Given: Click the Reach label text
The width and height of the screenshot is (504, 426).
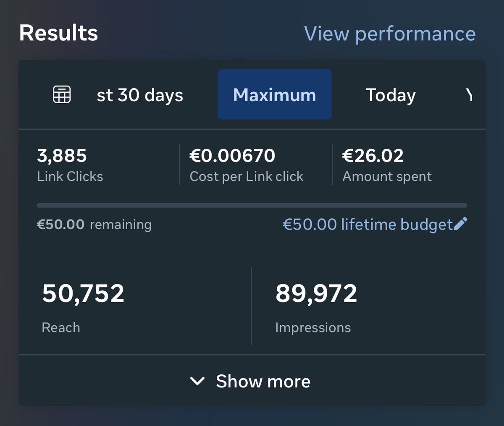Looking at the screenshot, I should pos(61,327).
